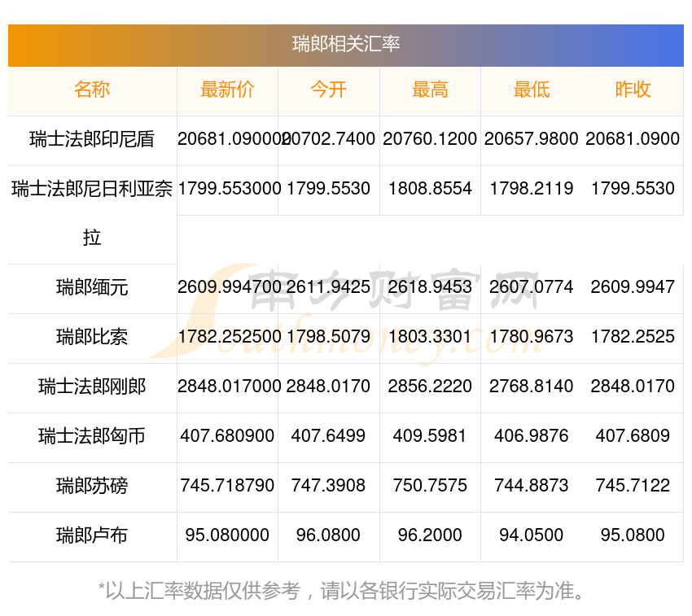The width and height of the screenshot is (692, 616).
Task: Select the 747.3908 opening price cell
Action: click(x=328, y=486)
